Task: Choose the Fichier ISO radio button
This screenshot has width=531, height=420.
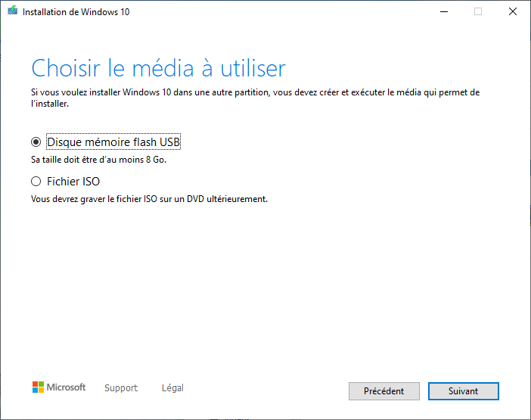Action: [x=36, y=182]
